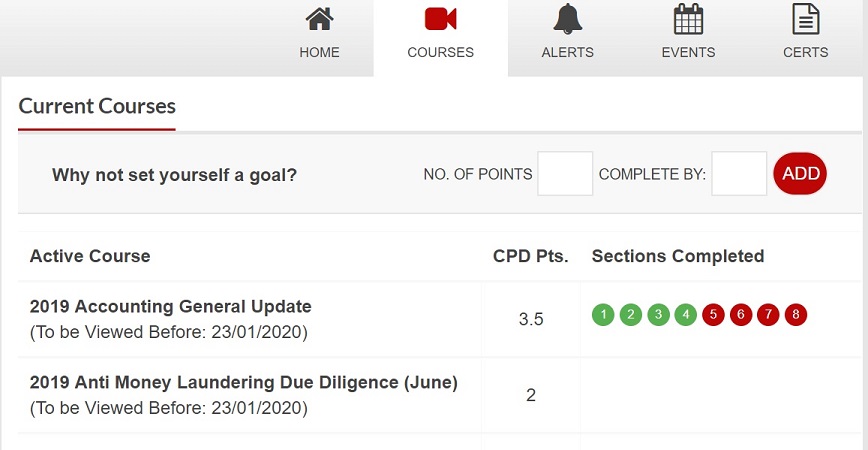This screenshot has height=450, width=868.
Task: Open section 7 red circle
Action: (x=768, y=315)
